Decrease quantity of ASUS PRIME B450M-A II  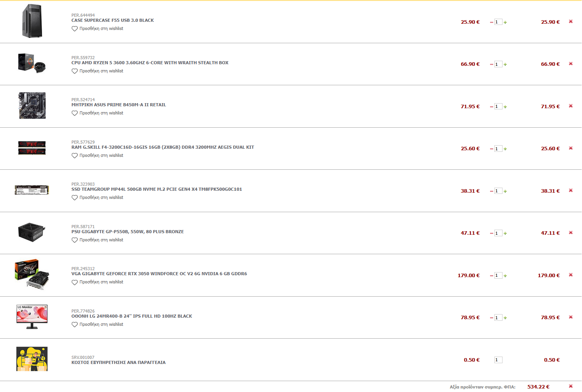tap(491, 107)
